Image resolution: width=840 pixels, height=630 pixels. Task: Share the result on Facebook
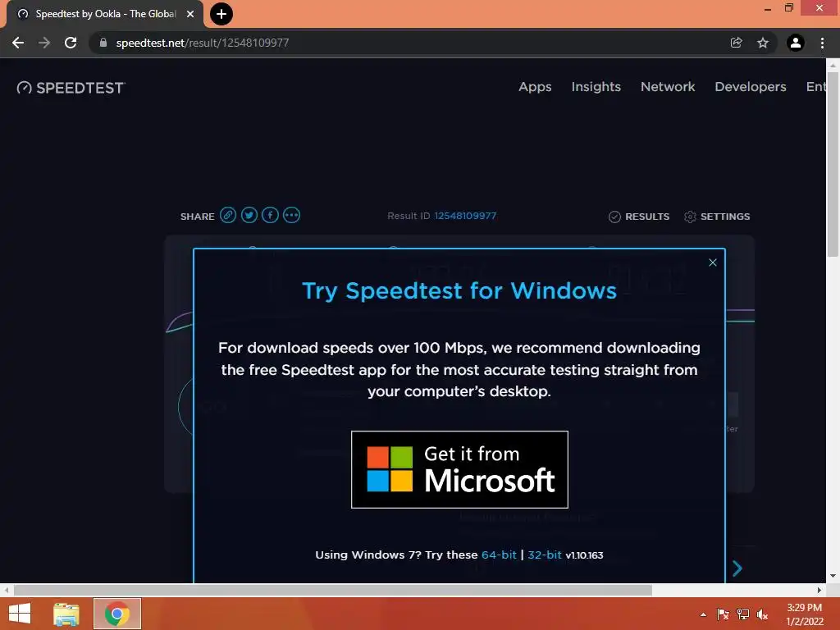coord(270,216)
